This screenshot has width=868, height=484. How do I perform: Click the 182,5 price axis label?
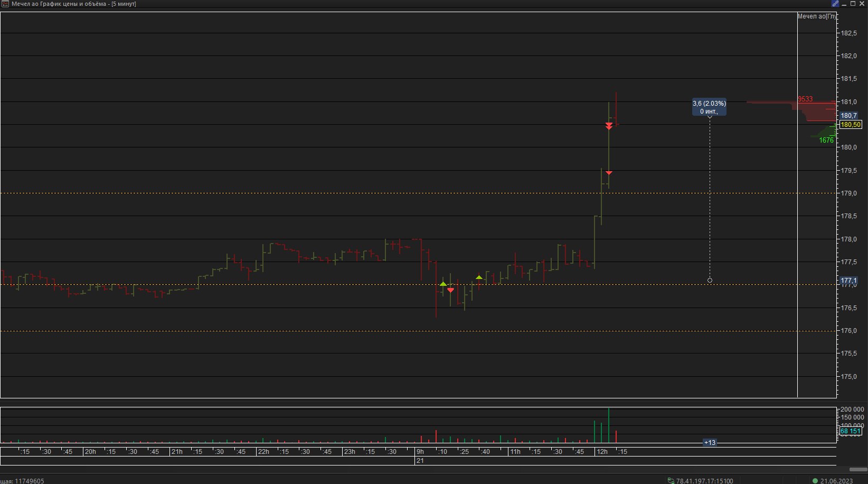(848, 33)
